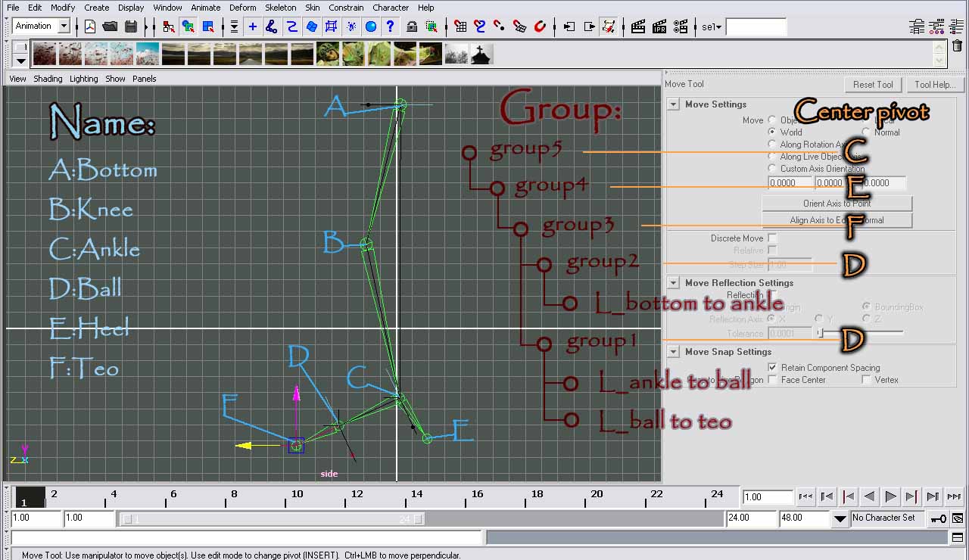The width and height of the screenshot is (969, 560).
Task: Enable the Discrete Move checkbox
Action: 772,238
